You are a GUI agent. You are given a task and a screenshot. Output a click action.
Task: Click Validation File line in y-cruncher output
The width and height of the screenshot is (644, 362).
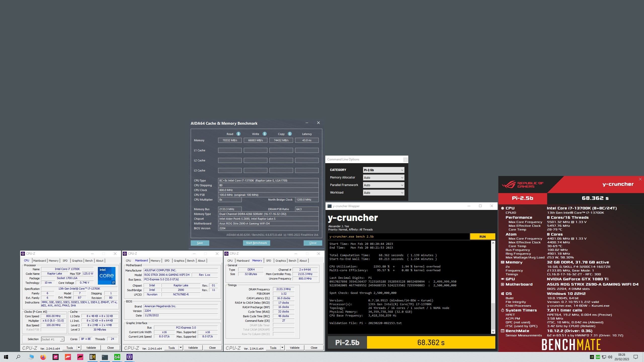tap(366, 323)
